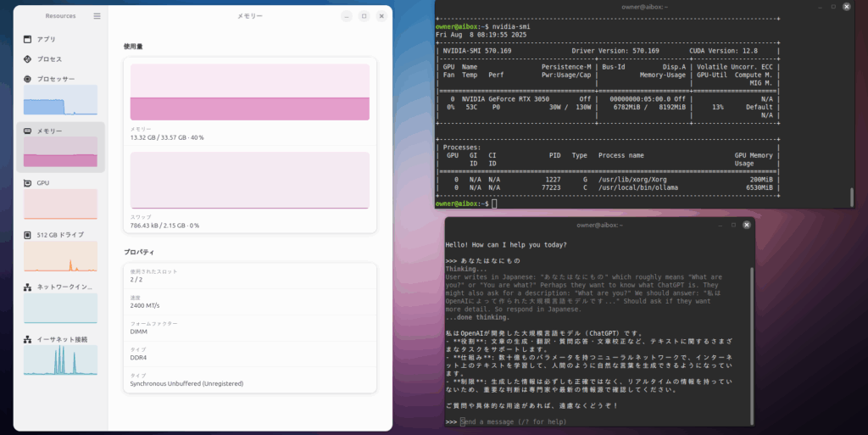Click the イーサネット接続 network icon
Image resolution: width=868 pixels, height=435 pixels.
(x=28, y=339)
